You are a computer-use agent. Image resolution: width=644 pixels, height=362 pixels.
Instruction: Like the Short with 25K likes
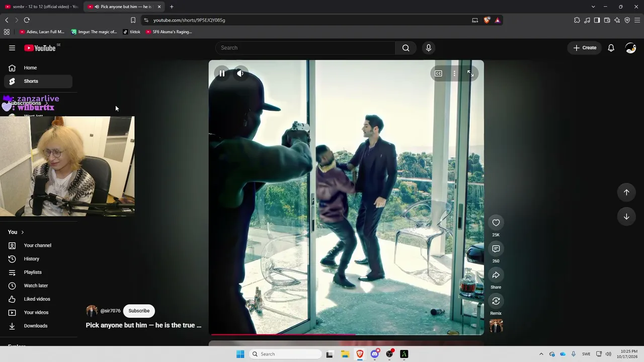coord(496,223)
